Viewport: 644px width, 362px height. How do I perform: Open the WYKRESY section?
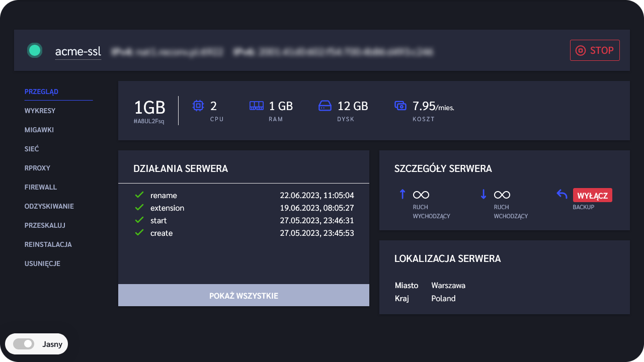point(40,111)
